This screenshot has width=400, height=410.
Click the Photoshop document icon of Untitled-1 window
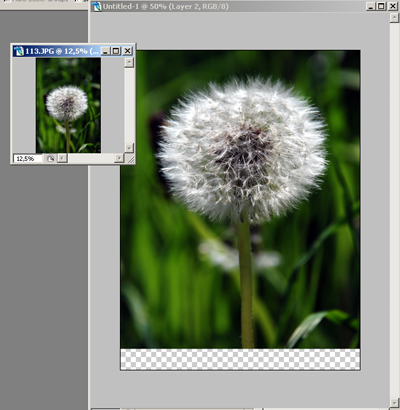pyautogui.click(x=97, y=6)
